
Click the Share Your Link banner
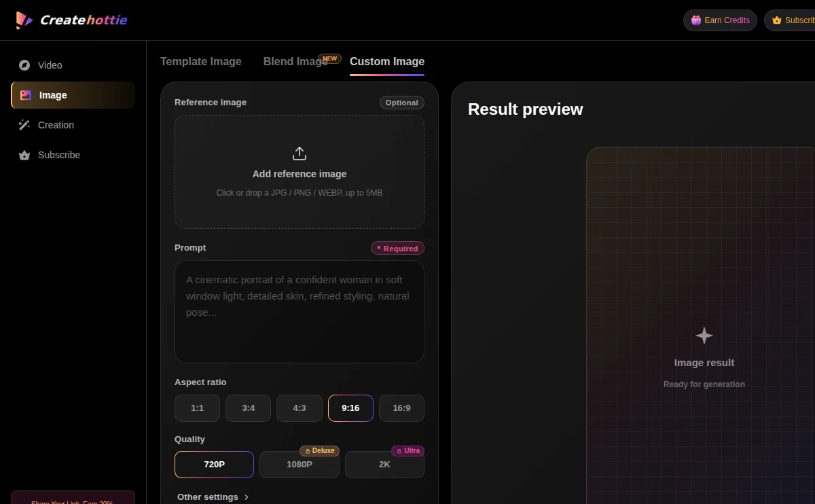tap(73, 497)
